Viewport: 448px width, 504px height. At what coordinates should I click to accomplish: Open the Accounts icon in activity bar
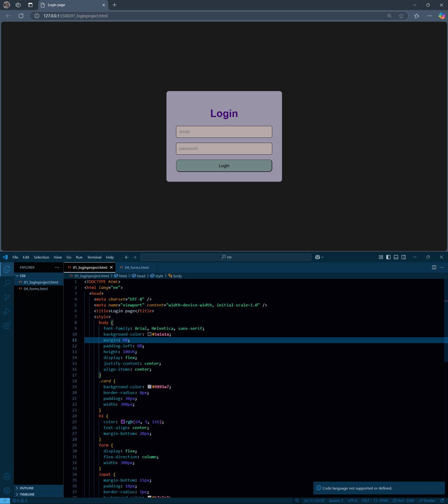[7, 476]
